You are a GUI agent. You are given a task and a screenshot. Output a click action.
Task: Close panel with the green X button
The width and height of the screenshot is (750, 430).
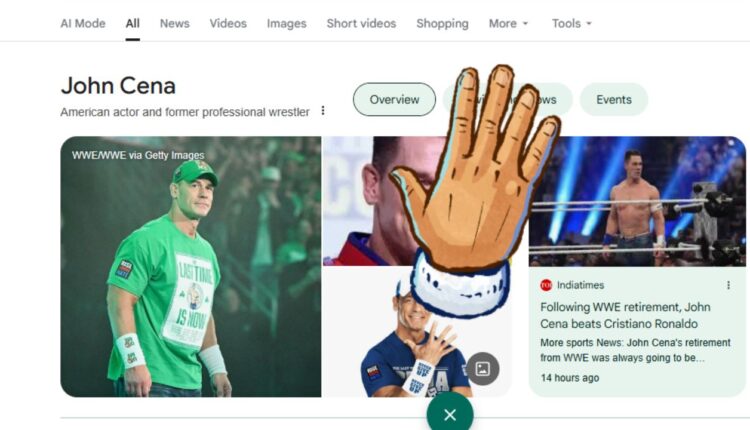point(450,414)
